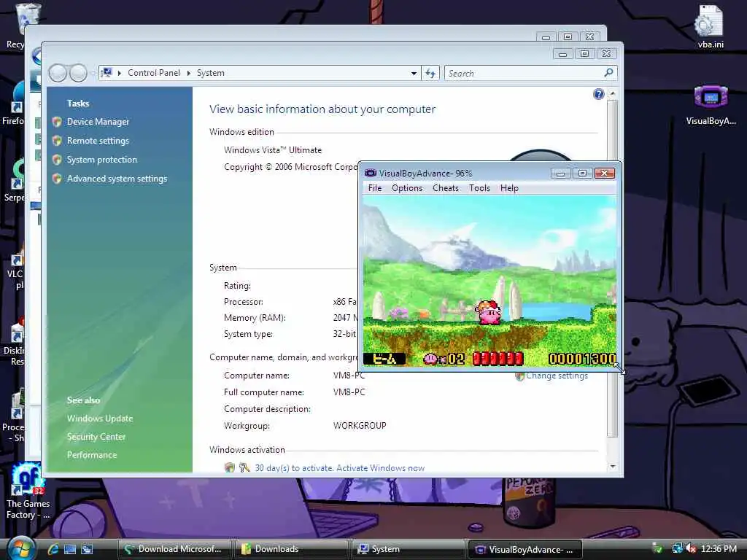The height and width of the screenshot is (560, 747).
Task: Click the green safely remove tray icon
Action: [657, 548]
